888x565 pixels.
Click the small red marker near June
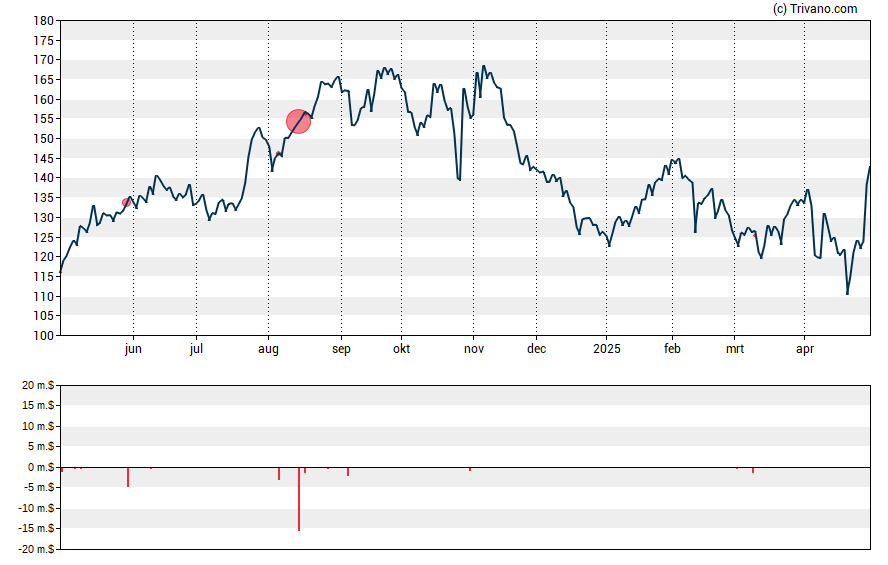(x=126, y=202)
